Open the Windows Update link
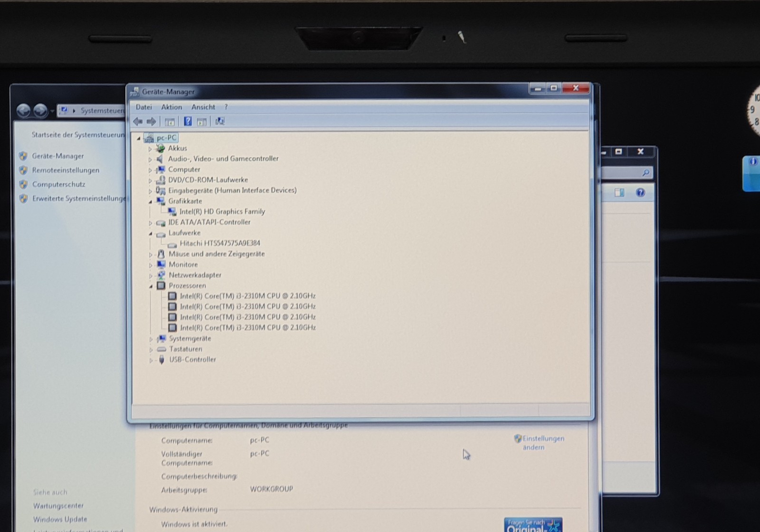760x532 pixels. tap(60, 519)
